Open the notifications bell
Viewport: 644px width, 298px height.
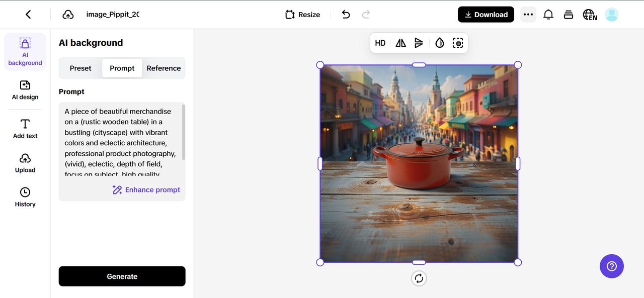click(x=548, y=15)
